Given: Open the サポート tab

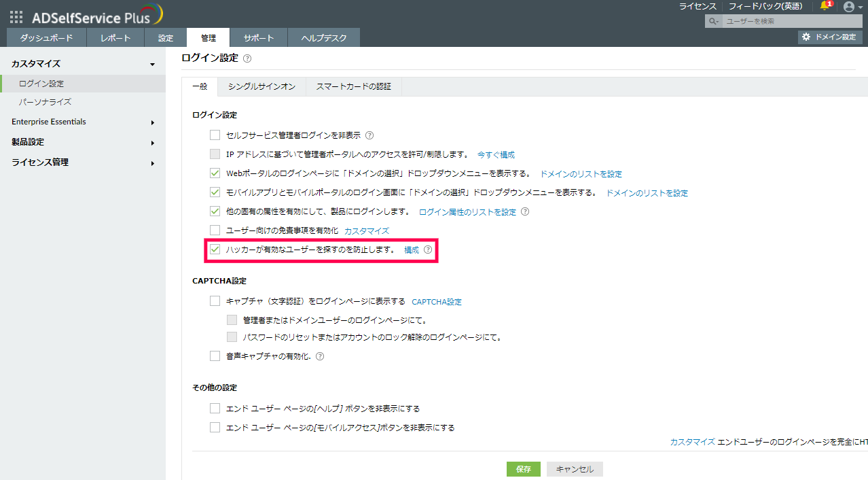Looking at the screenshot, I should pyautogui.click(x=259, y=38).
